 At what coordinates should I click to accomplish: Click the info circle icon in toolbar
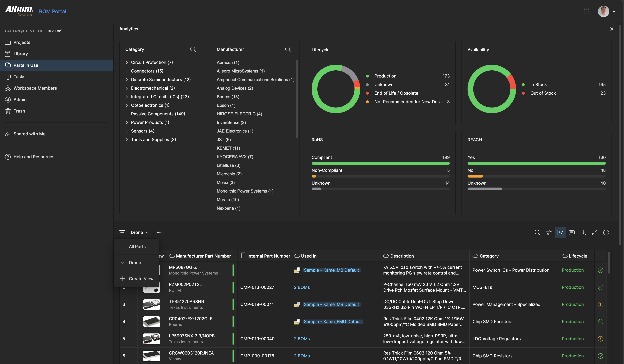point(606,233)
